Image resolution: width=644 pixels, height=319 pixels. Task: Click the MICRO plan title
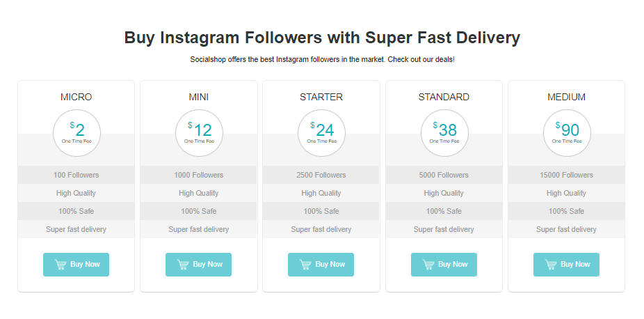(x=76, y=97)
